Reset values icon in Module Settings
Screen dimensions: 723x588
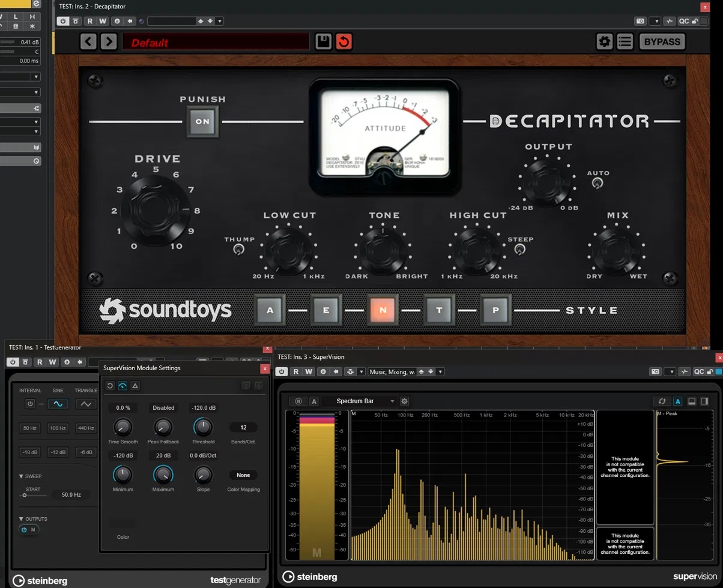(110, 386)
